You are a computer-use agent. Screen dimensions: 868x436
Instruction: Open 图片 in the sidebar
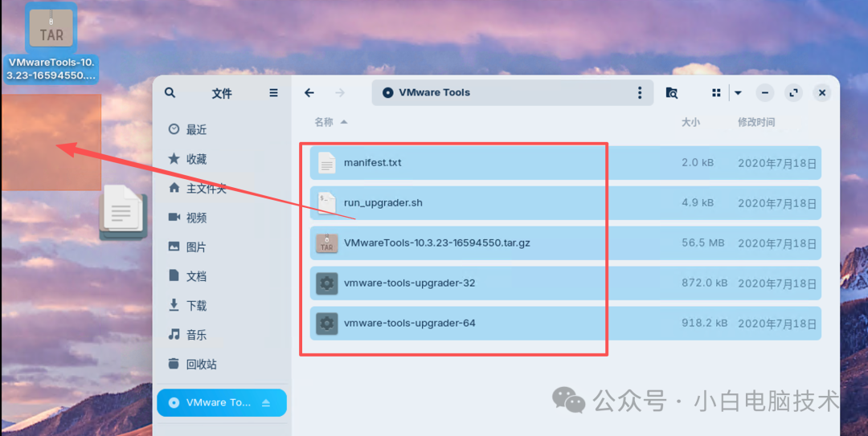(x=197, y=247)
